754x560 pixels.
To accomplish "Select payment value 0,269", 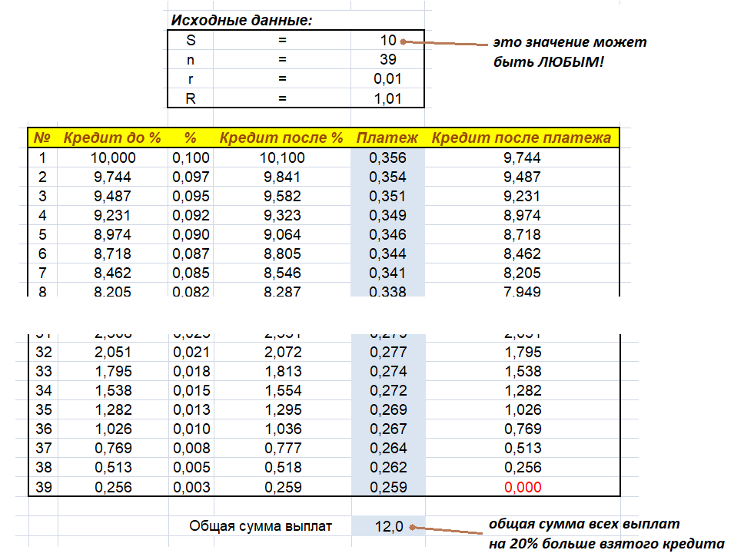I will click(x=389, y=409).
